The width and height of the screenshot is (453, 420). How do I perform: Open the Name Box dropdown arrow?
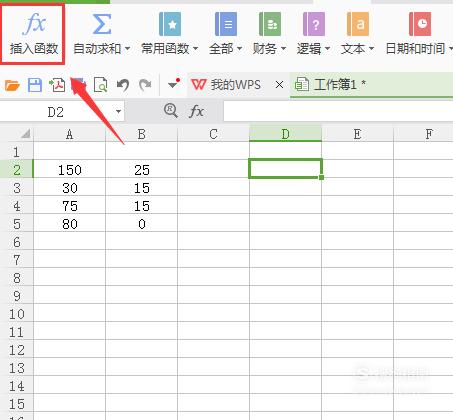[118, 111]
